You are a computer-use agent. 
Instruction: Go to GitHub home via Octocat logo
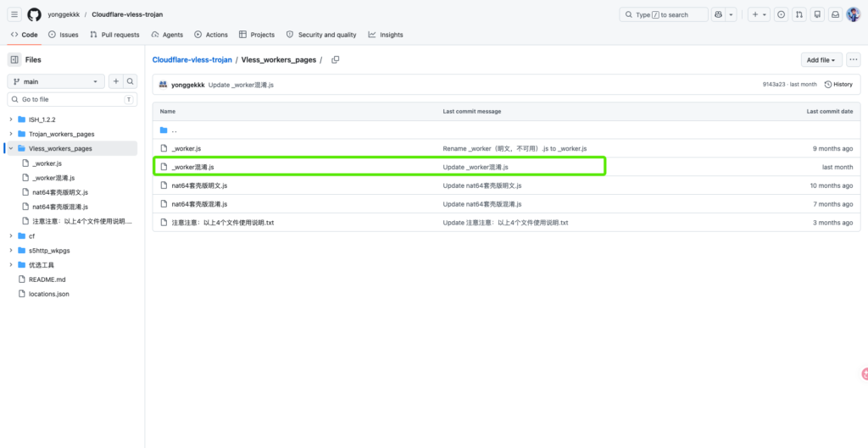[34, 14]
